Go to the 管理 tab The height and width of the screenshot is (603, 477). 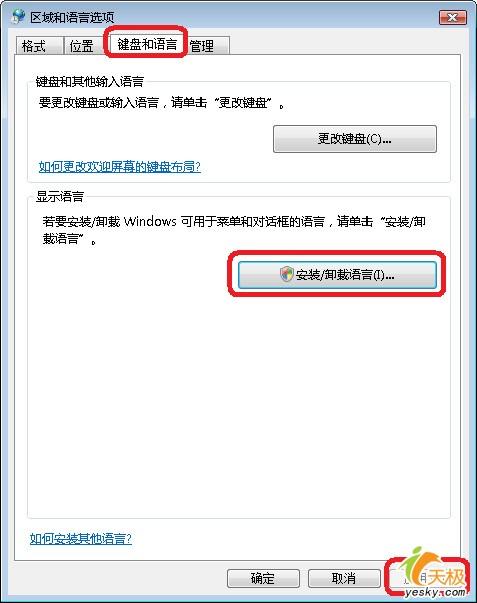208,46
